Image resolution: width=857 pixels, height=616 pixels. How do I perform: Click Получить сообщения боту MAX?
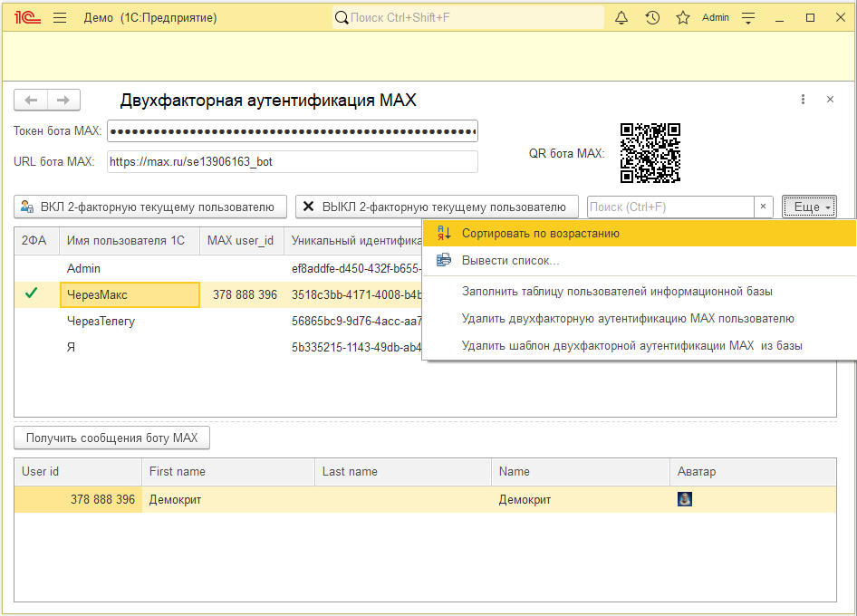pos(112,438)
